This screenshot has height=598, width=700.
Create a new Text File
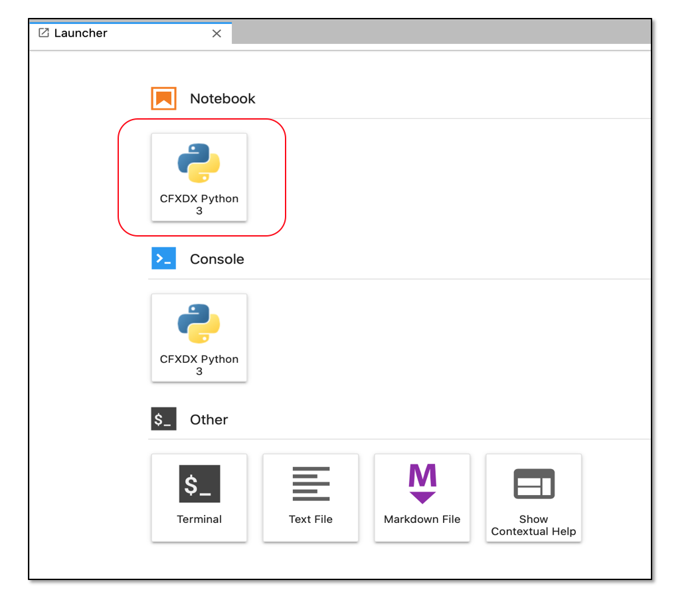pyautogui.click(x=311, y=498)
